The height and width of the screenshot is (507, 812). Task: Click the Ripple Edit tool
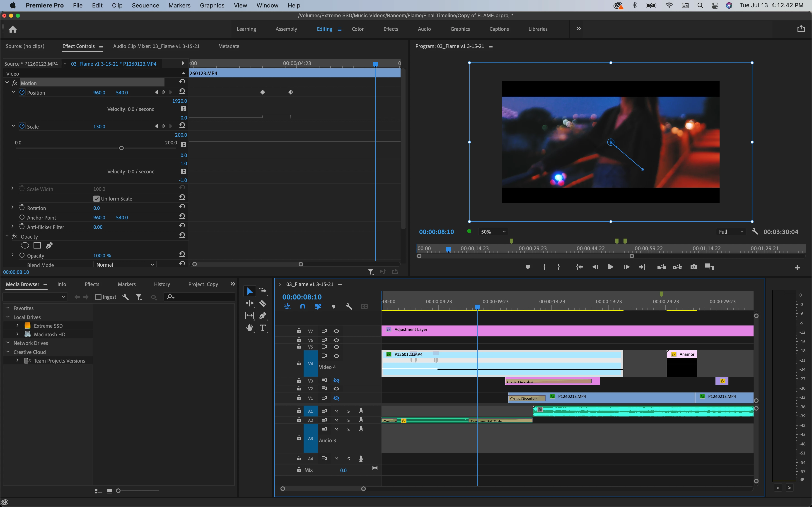(250, 304)
